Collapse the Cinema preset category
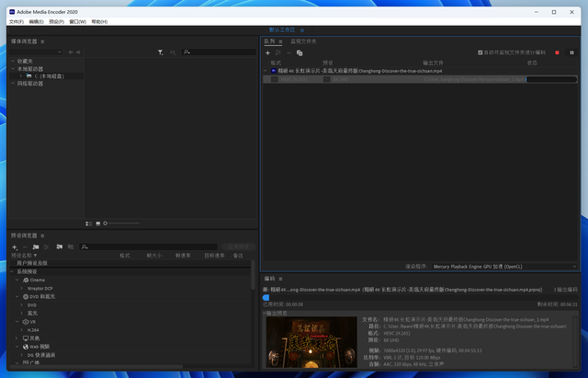Viewport: 588px width, 378px height. click(17, 280)
